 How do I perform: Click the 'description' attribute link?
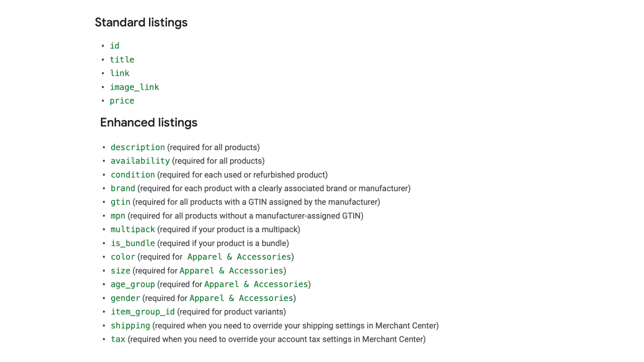pos(138,147)
